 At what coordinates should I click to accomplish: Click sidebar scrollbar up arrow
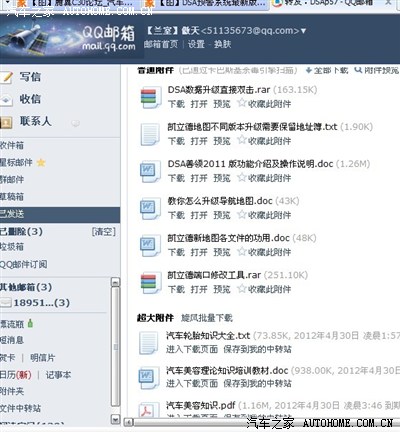115,282
